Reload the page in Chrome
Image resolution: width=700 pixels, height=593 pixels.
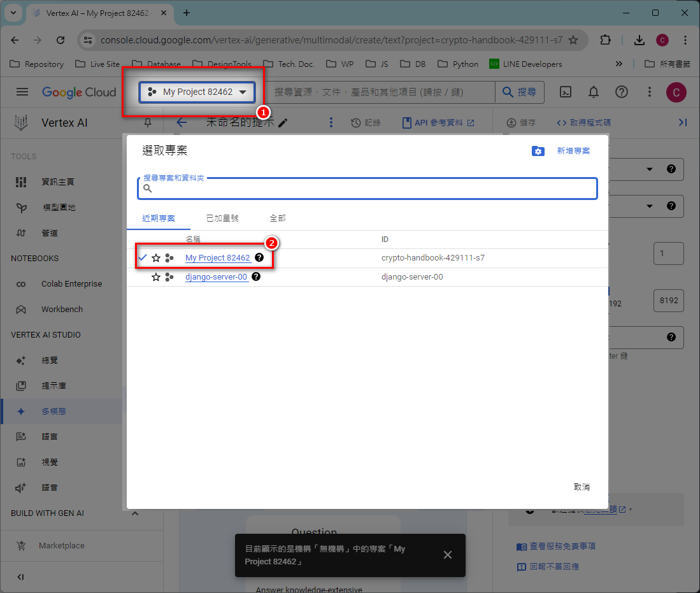click(61, 40)
